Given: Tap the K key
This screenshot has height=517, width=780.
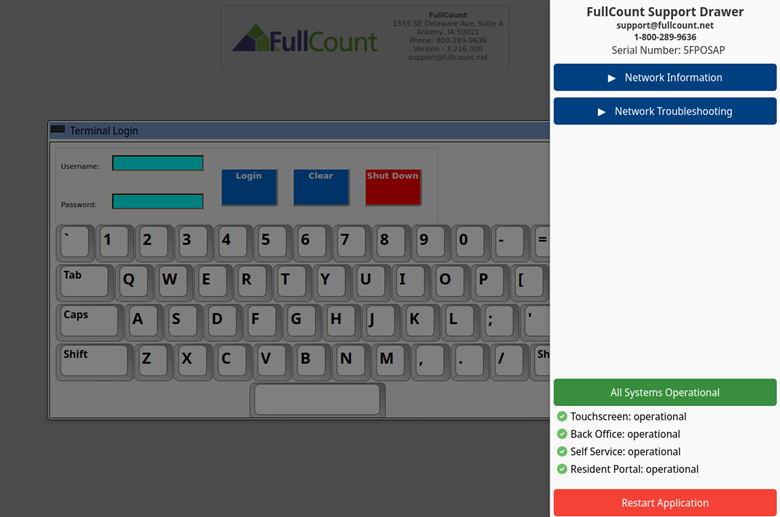Looking at the screenshot, I should coord(421,322).
